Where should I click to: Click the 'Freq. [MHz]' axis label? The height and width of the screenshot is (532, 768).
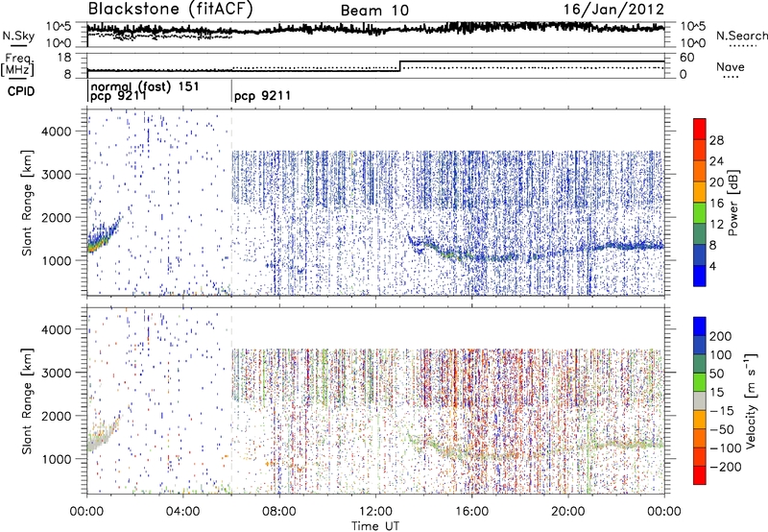tap(17, 64)
